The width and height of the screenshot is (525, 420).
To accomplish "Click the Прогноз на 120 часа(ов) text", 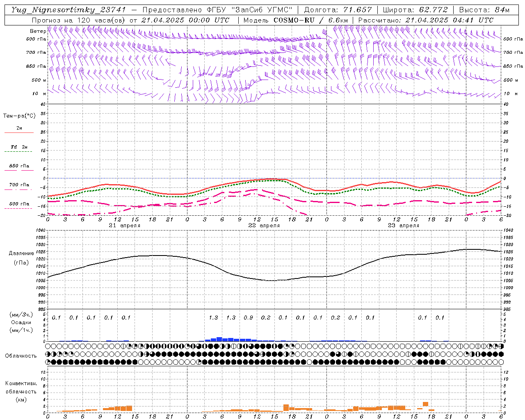I will [79, 20].
